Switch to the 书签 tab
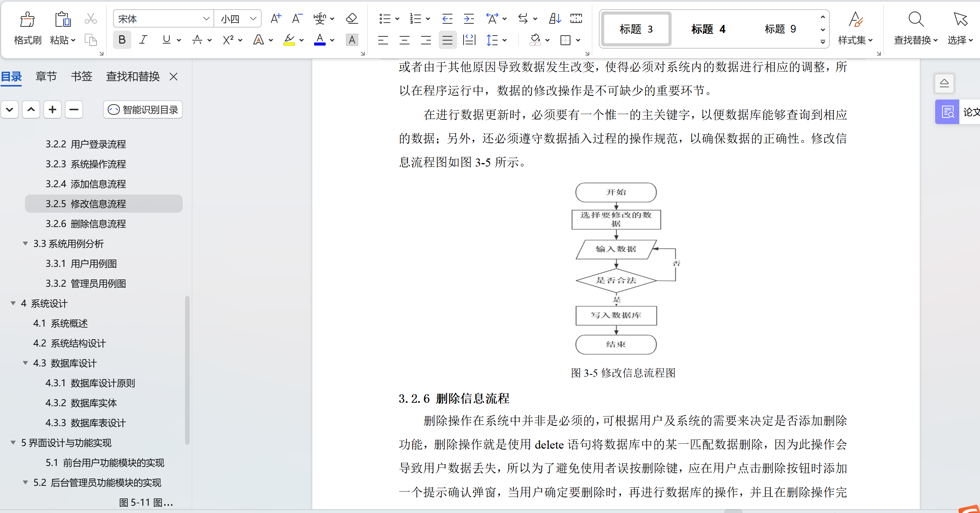The image size is (980, 513). pos(81,77)
